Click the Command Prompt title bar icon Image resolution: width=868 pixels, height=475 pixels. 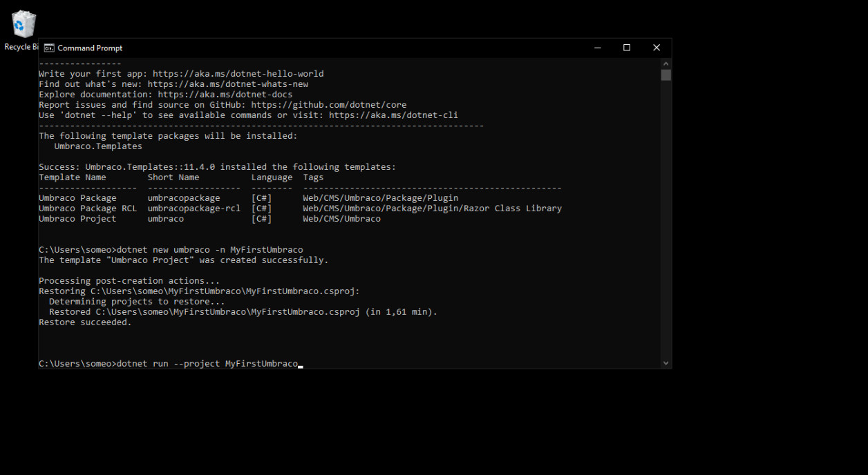pos(49,48)
